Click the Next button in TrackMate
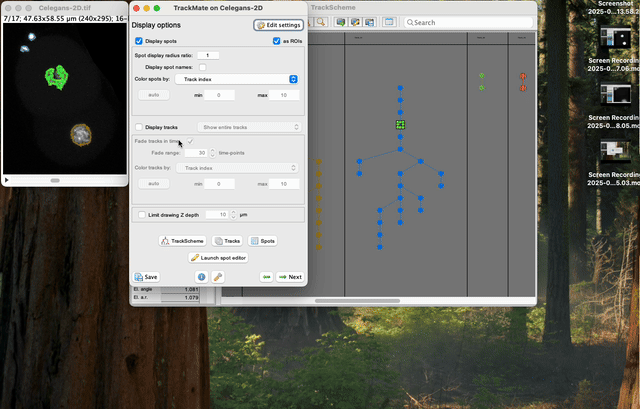Screen dimensions: 640x409 coord(290,277)
